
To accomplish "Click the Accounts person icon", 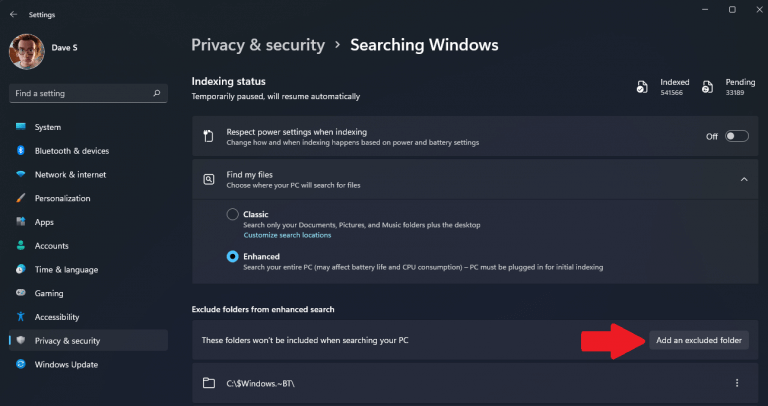I will 21,245.
